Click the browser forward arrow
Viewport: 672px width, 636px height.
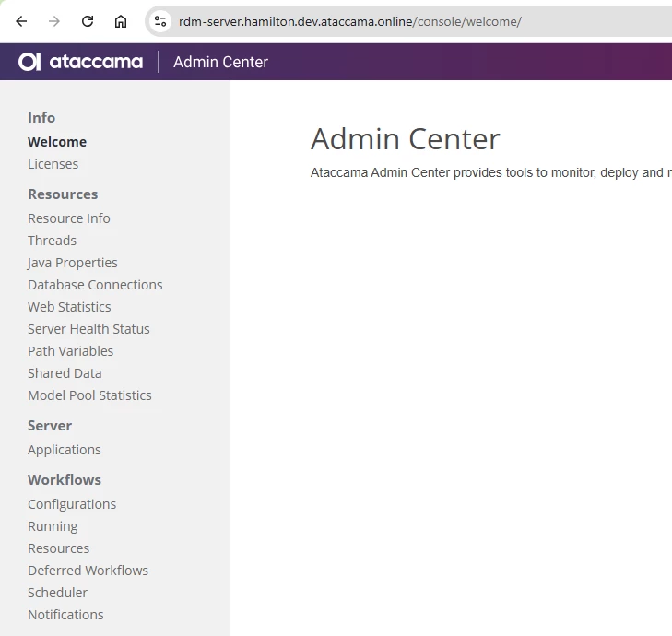tap(54, 21)
